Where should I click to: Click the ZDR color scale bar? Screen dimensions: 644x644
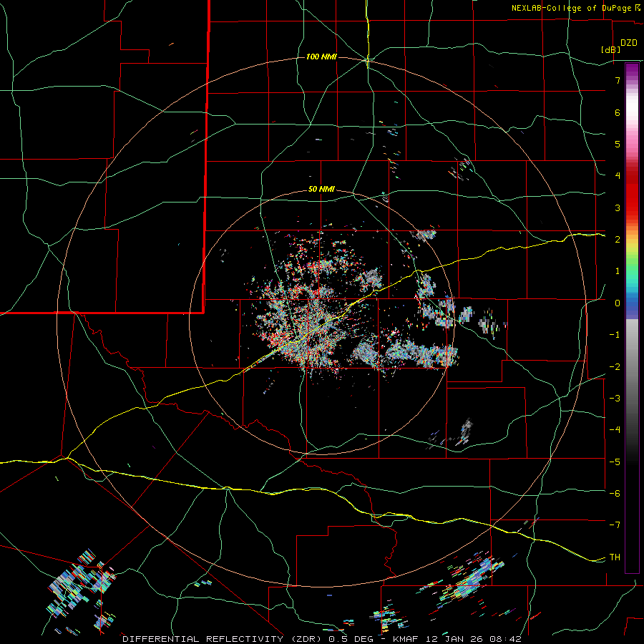click(x=632, y=318)
